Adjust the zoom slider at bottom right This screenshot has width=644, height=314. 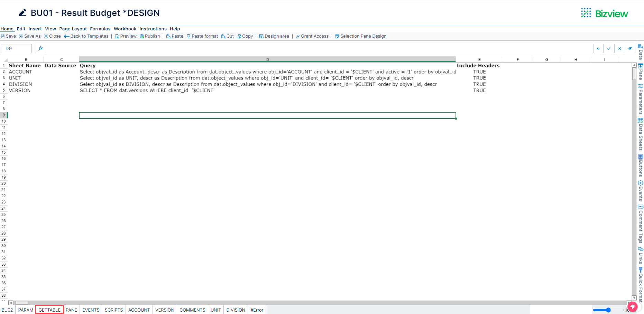(608, 310)
